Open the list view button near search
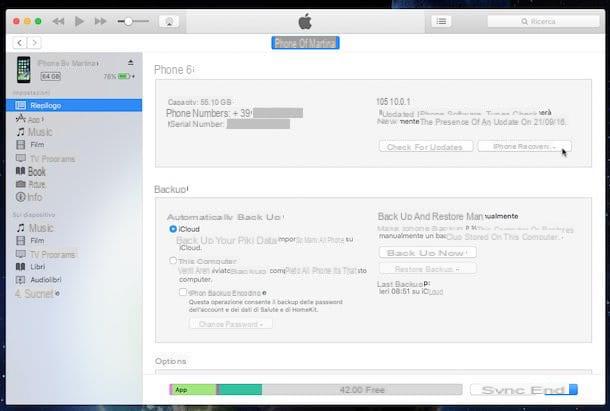The height and width of the screenshot is (411, 610). click(441, 21)
